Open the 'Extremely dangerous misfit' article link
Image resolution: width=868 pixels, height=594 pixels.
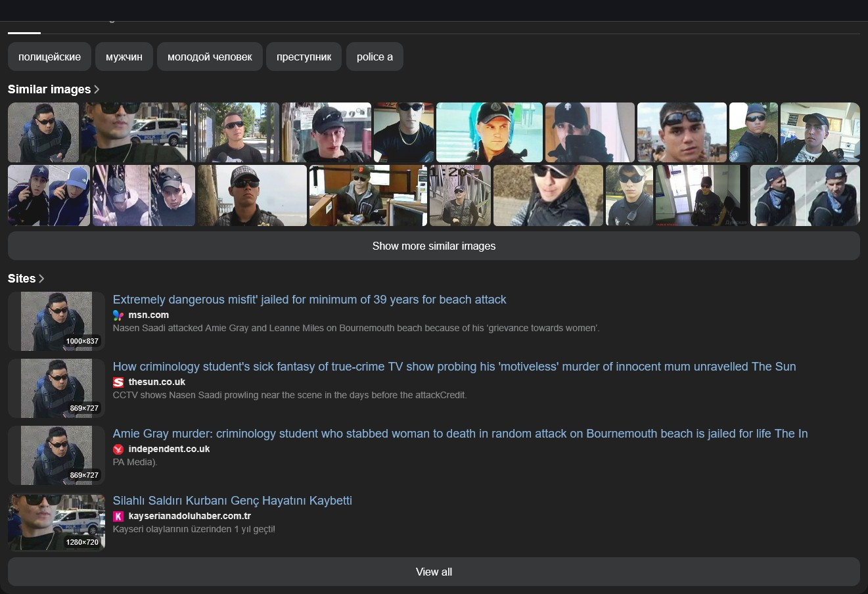coord(309,300)
